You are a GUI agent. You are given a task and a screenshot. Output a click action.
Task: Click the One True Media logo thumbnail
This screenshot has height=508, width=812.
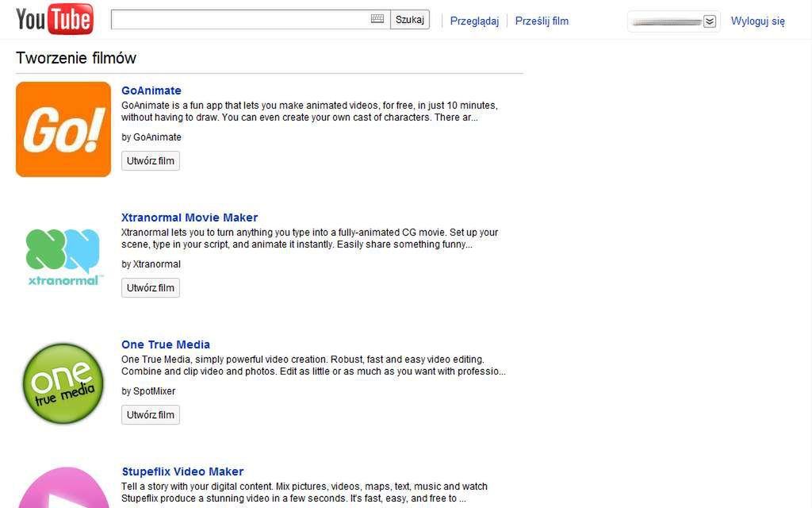click(x=63, y=383)
